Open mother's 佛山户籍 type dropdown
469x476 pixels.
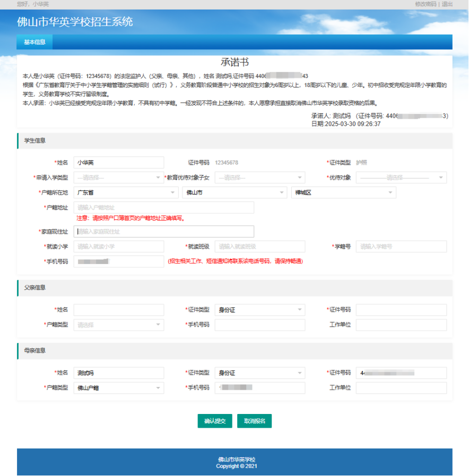click(119, 388)
